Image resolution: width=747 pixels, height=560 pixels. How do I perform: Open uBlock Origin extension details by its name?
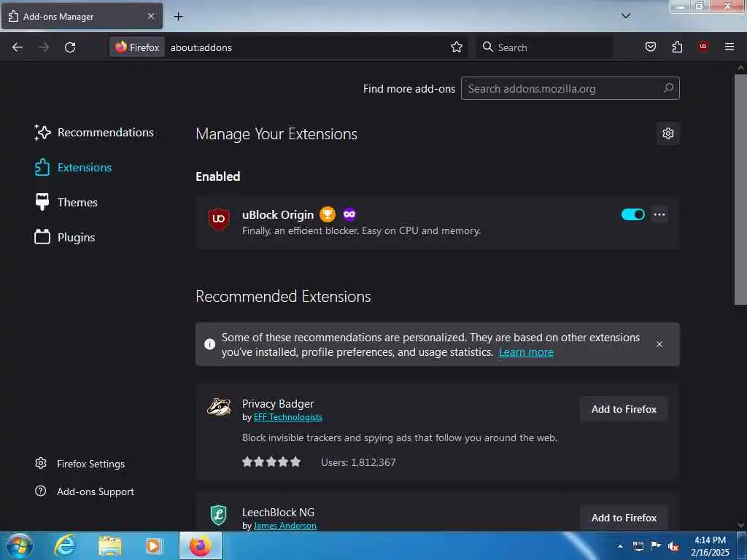[x=278, y=215]
